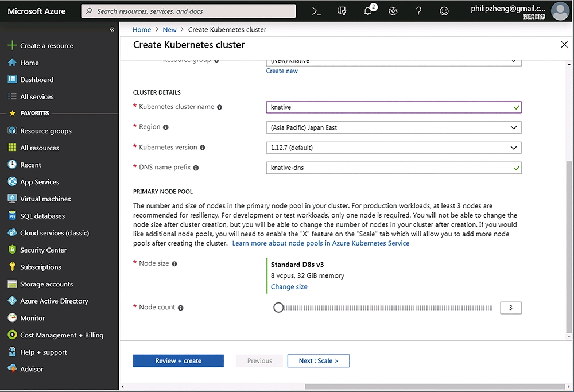Viewport: 574px width, 392px height.
Task: Click Create new resource group link
Action: (x=282, y=71)
